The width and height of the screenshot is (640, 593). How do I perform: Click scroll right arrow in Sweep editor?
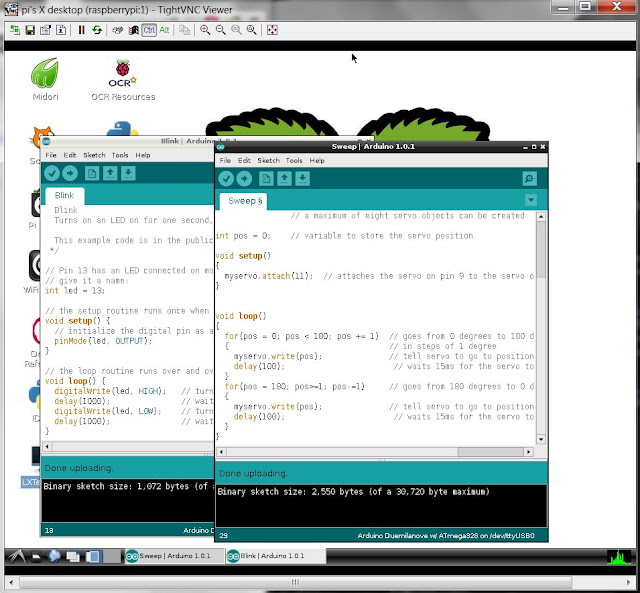tap(529, 452)
